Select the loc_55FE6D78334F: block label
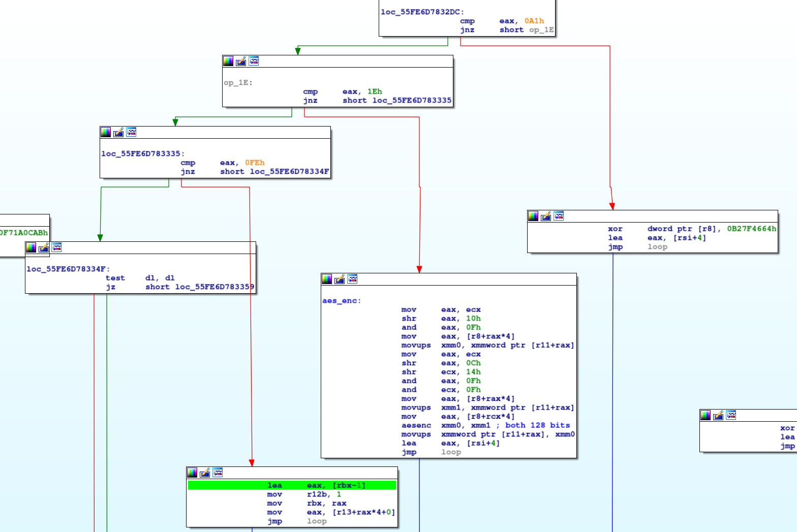This screenshot has width=797, height=532. coord(68,269)
